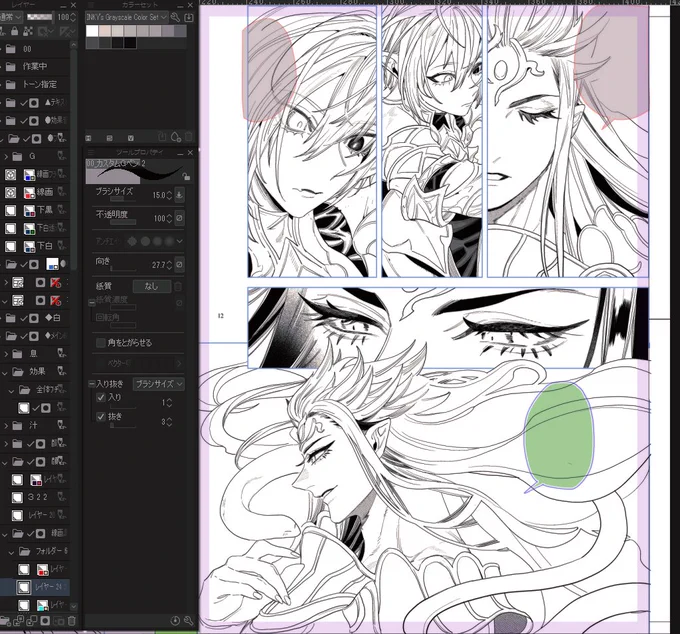Screen dimensions: 680x634
Task: Expand the 汁 folder
Action: coord(6,426)
